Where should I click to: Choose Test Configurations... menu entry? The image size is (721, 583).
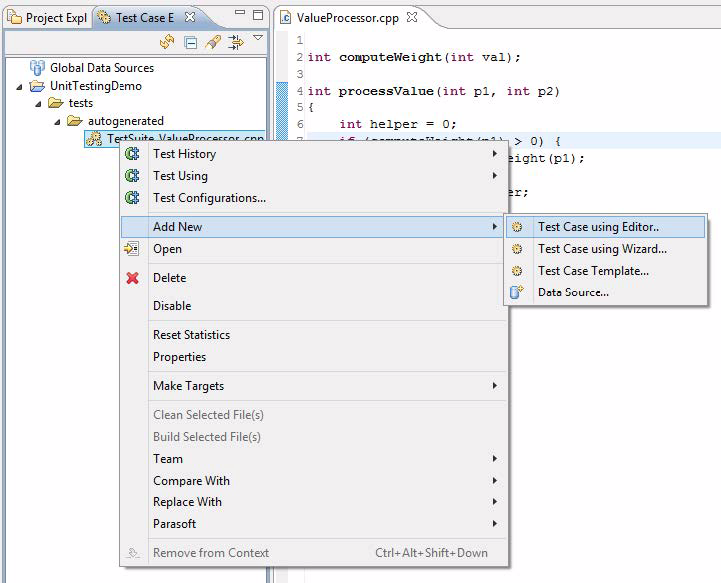[x=314, y=198]
